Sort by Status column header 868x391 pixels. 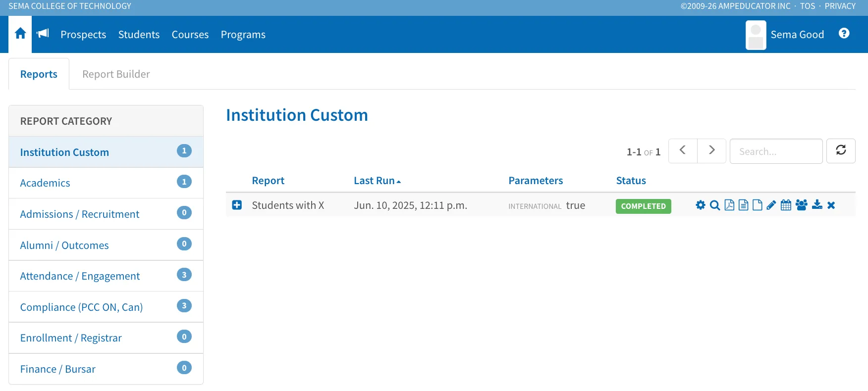[631, 181]
